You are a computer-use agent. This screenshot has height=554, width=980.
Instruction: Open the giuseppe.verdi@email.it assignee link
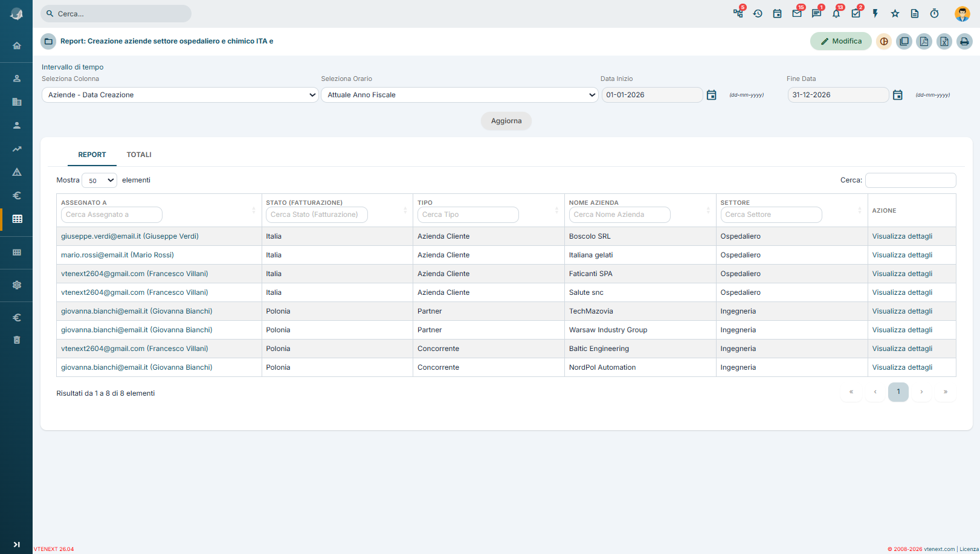[x=130, y=236]
